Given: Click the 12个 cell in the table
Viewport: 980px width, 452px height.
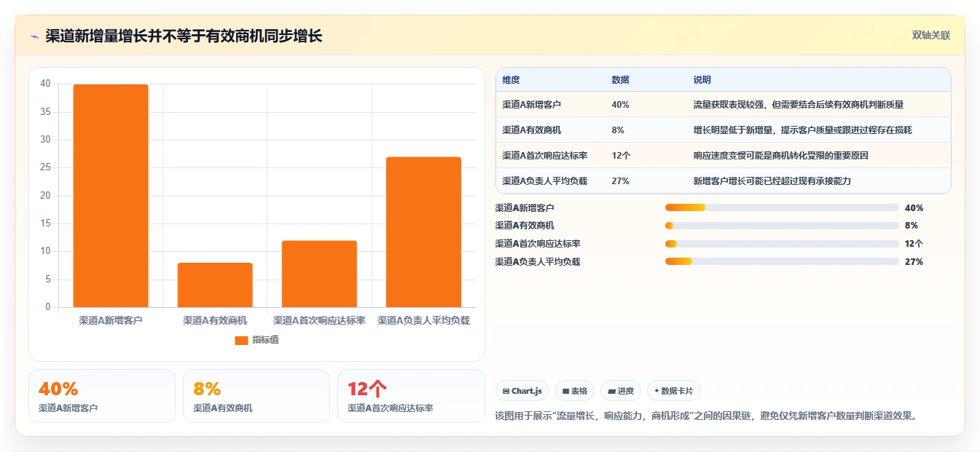Looking at the screenshot, I should [620, 156].
